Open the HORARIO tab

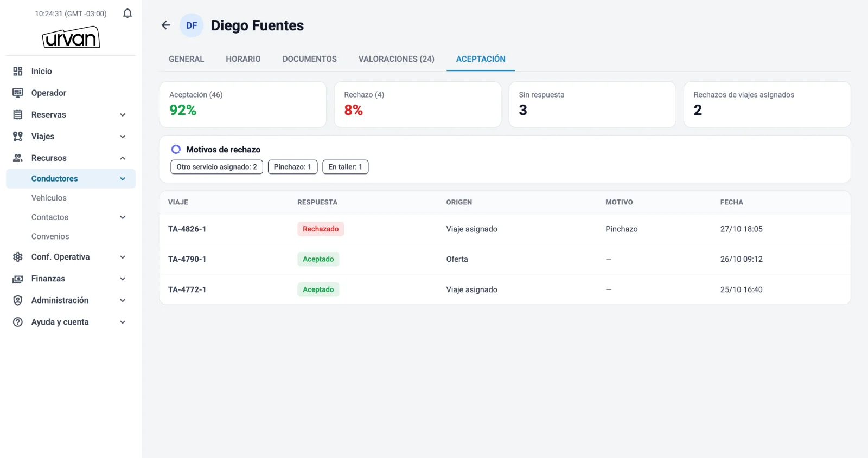[243, 59]
